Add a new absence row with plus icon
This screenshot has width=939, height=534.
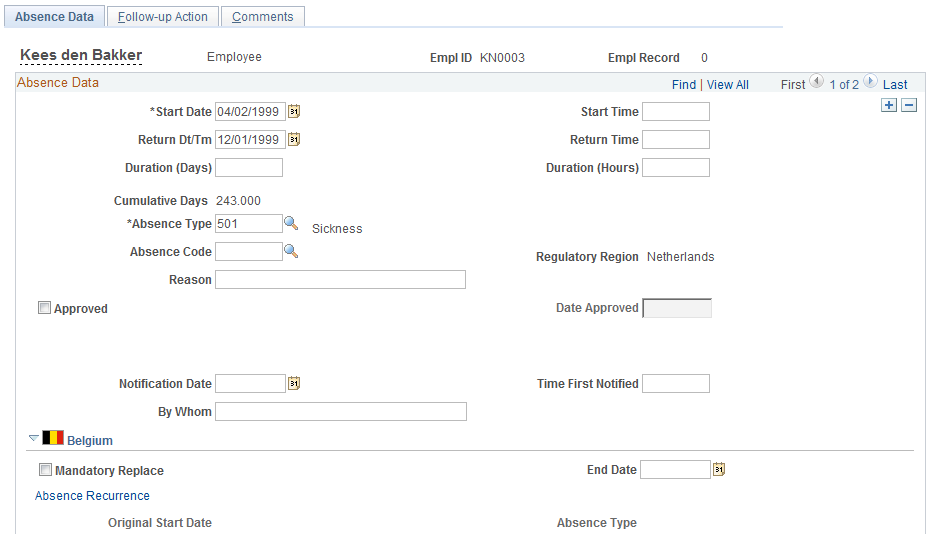point(889,105)
